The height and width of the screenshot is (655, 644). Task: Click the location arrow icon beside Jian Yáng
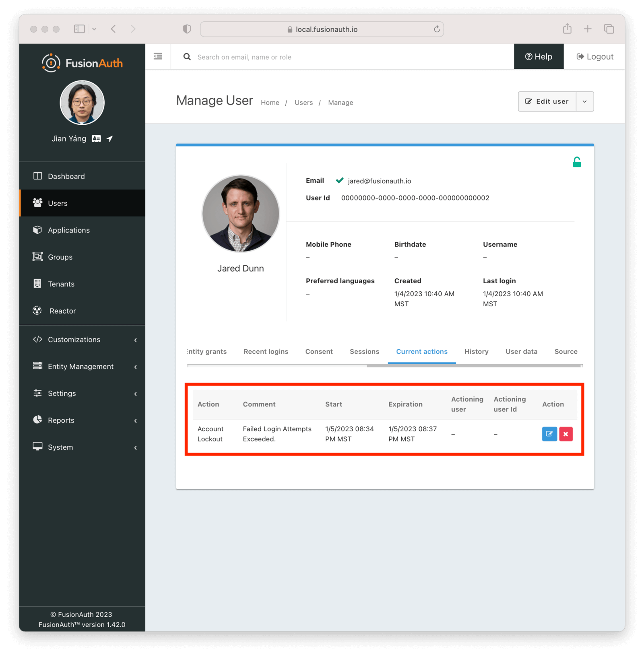(109, 139)
